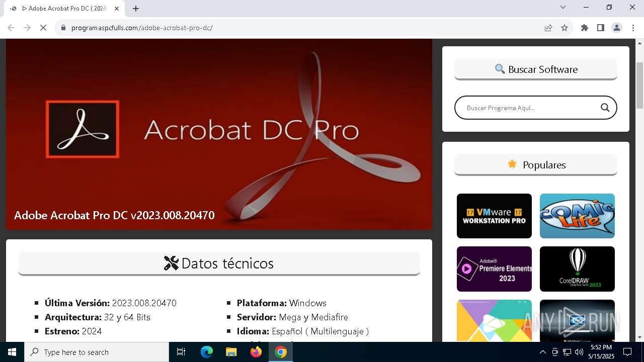Click the Estreno: 2024 text

73,331
